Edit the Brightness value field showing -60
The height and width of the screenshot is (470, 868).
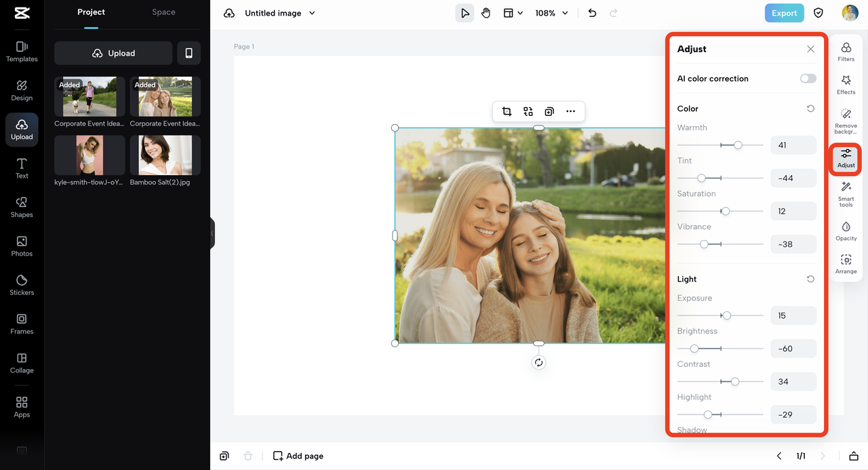pyautogui.click(x=793, y=349)
